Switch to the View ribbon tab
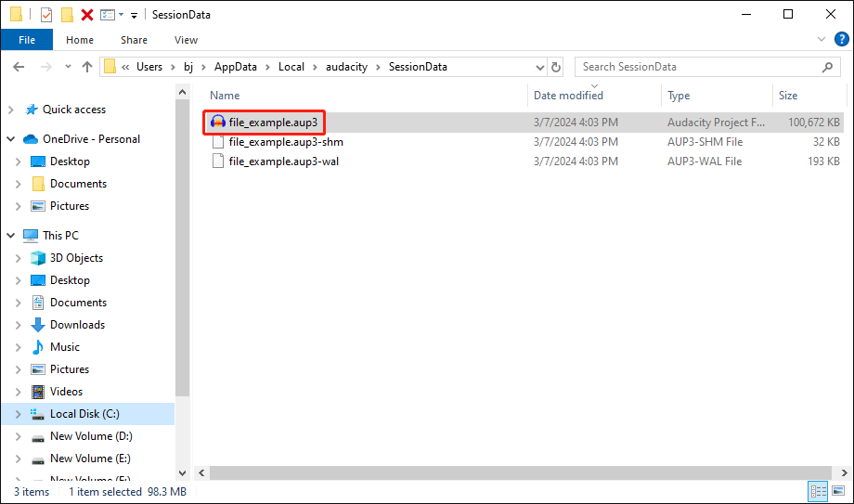The height and width of the screenshot is (504, 854). [186, 40]
